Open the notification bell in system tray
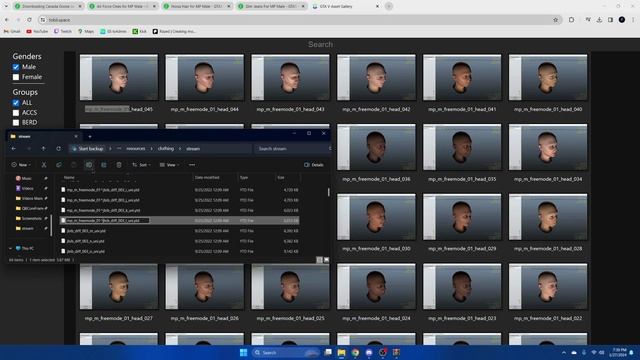The width and height of the screenshot is (640, 360). point(632,352)
